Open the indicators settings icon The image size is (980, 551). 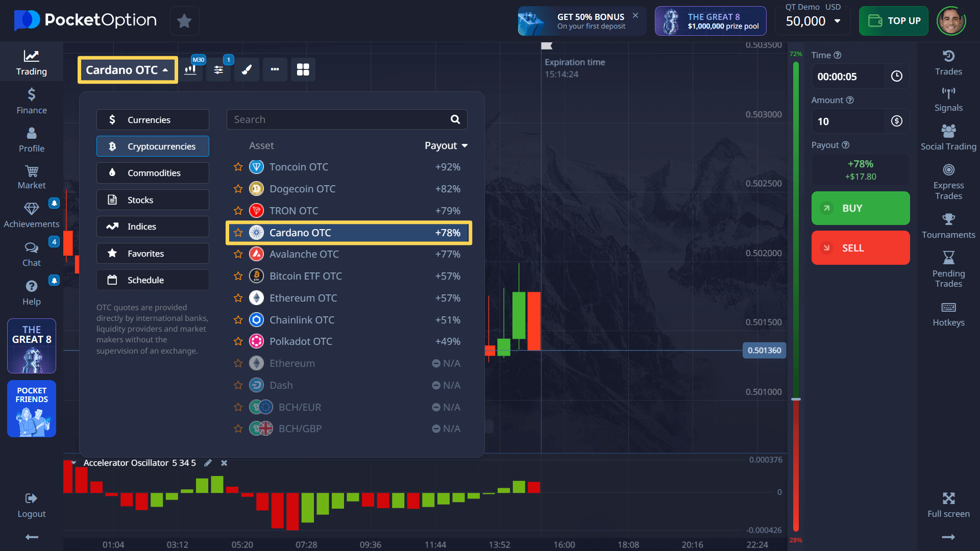[218, 70]
